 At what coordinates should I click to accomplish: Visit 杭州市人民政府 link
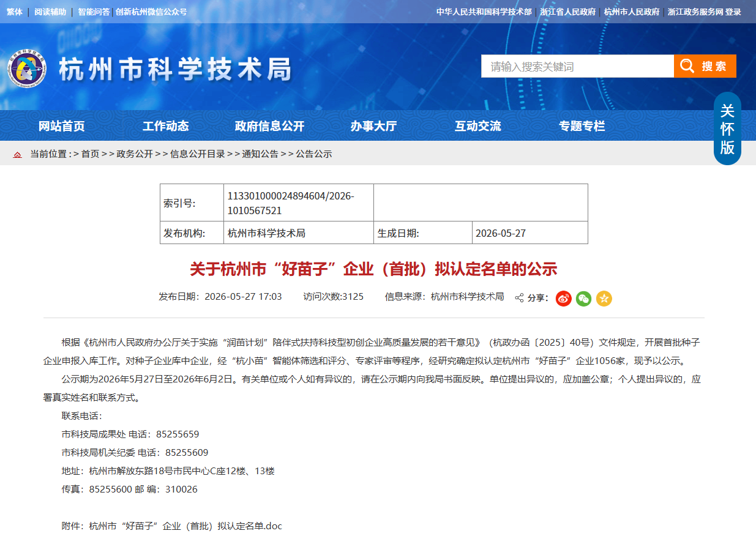(x=632, y=12)
